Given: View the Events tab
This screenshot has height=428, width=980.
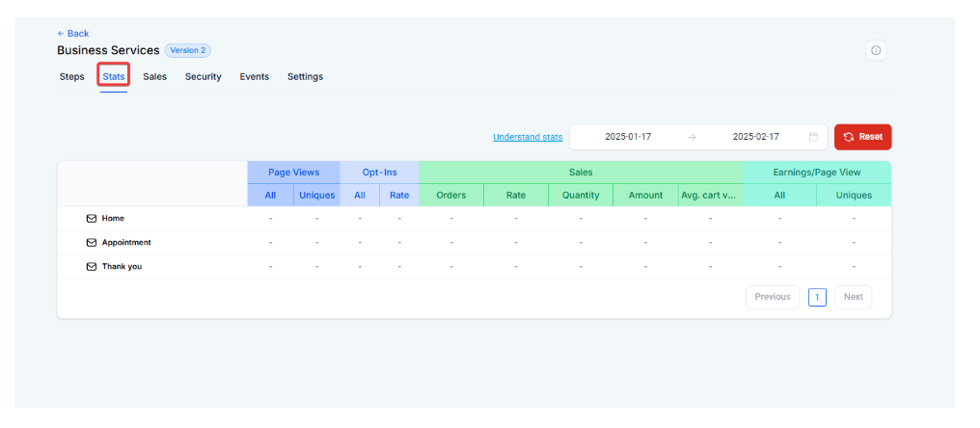Looking at the screenshot, I should 254,77.
